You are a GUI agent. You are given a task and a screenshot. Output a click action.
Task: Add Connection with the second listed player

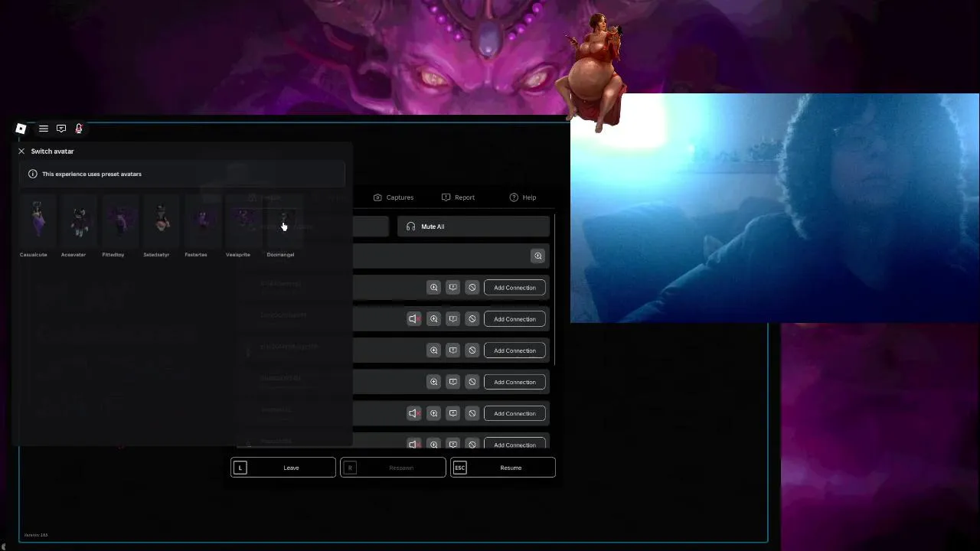[x=514, y=319]
